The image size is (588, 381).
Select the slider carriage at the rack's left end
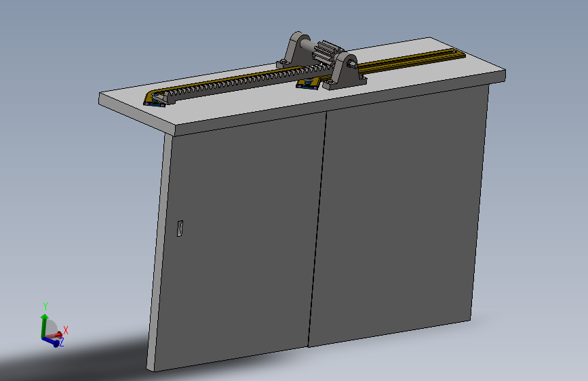[x=154, y=101]
